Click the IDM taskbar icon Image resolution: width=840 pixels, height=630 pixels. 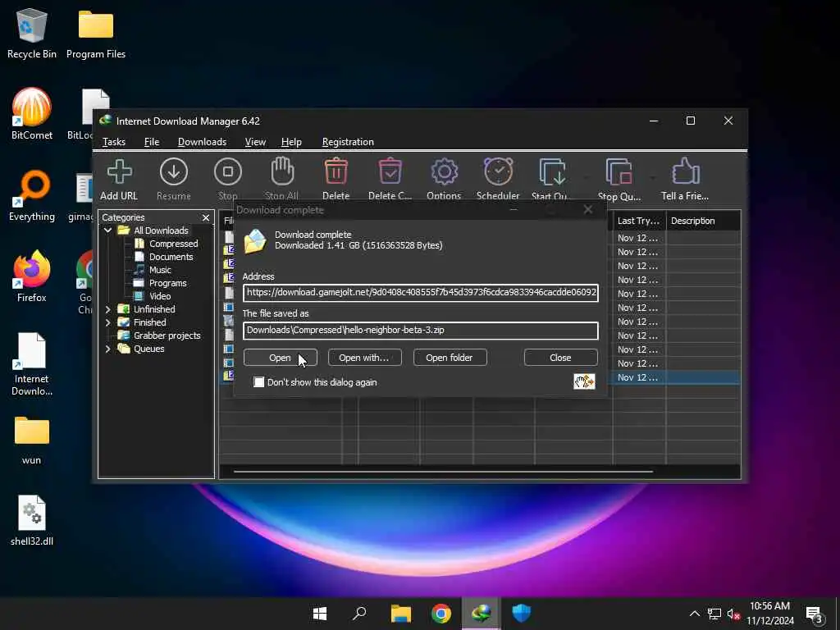(x=481, y=614)
